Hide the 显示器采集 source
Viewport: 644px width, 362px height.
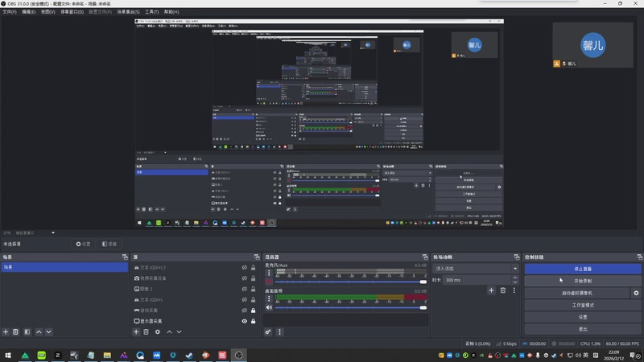click(244, 321)
